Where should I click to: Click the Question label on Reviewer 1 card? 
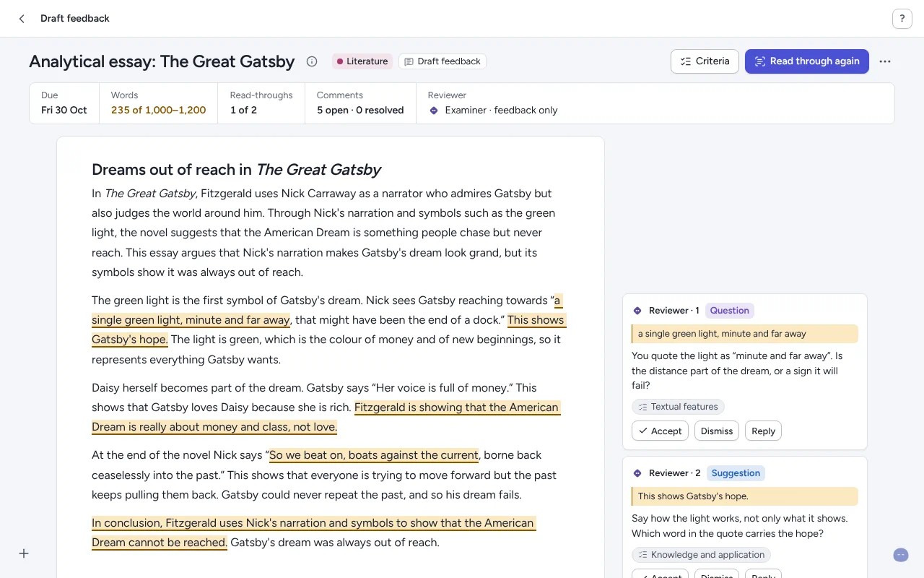(x=729, y=311)
